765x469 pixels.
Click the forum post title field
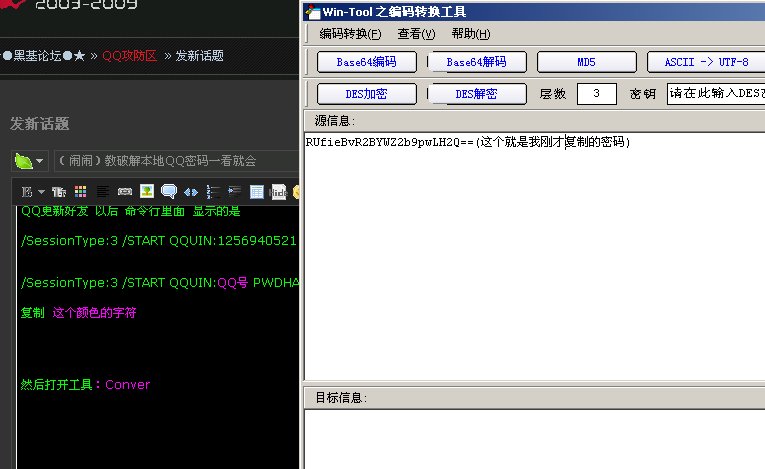176,161
